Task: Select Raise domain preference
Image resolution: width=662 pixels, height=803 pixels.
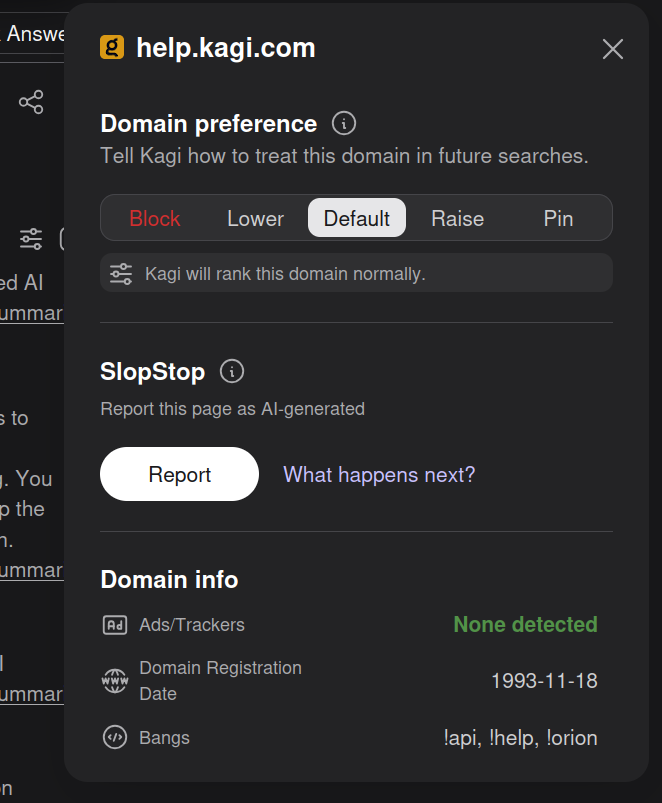Action: tap(458, 218)
